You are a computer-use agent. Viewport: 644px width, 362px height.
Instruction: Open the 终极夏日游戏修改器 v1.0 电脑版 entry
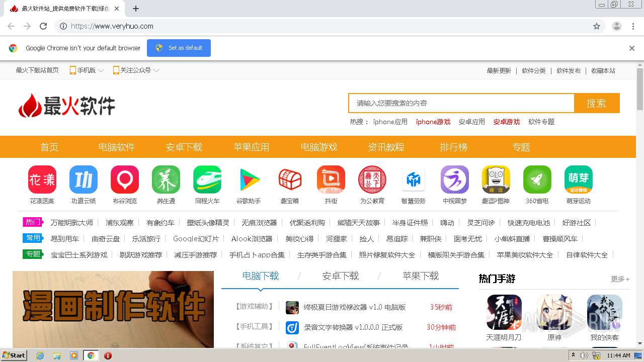tap(355, 307)
